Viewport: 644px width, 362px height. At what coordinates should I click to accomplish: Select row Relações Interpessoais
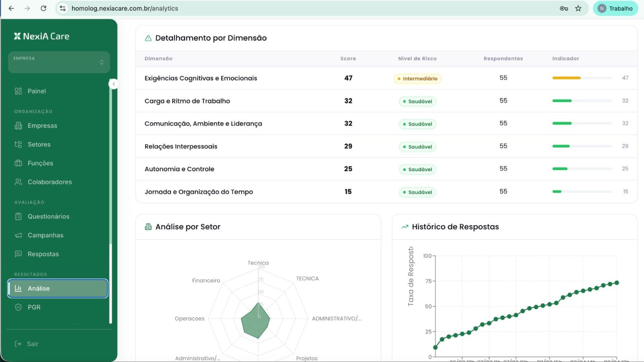[386, 146]
